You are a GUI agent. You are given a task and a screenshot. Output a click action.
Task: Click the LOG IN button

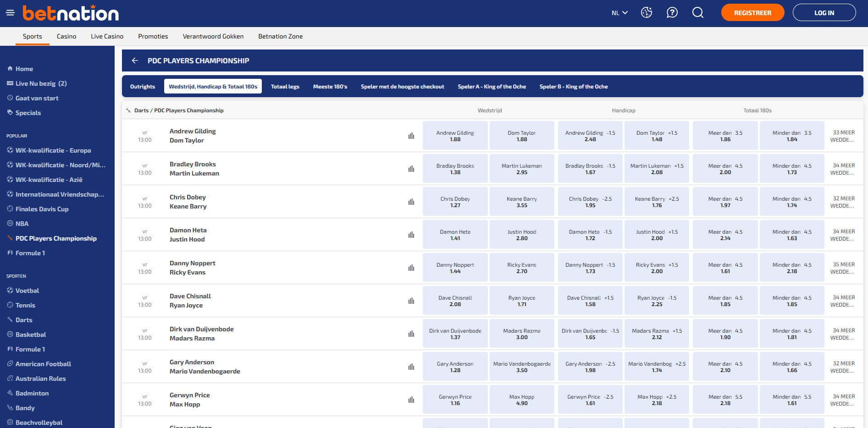(x=824, y=13)
